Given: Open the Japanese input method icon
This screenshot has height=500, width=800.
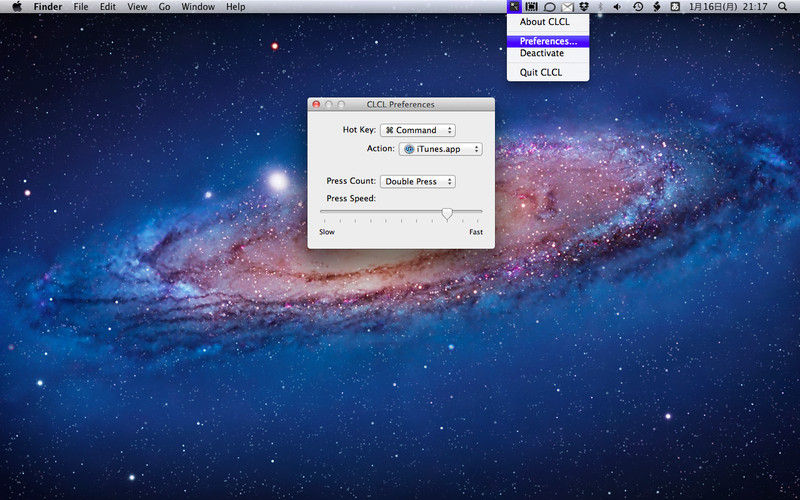Looking at the screenshot, I should pos(675,7).
